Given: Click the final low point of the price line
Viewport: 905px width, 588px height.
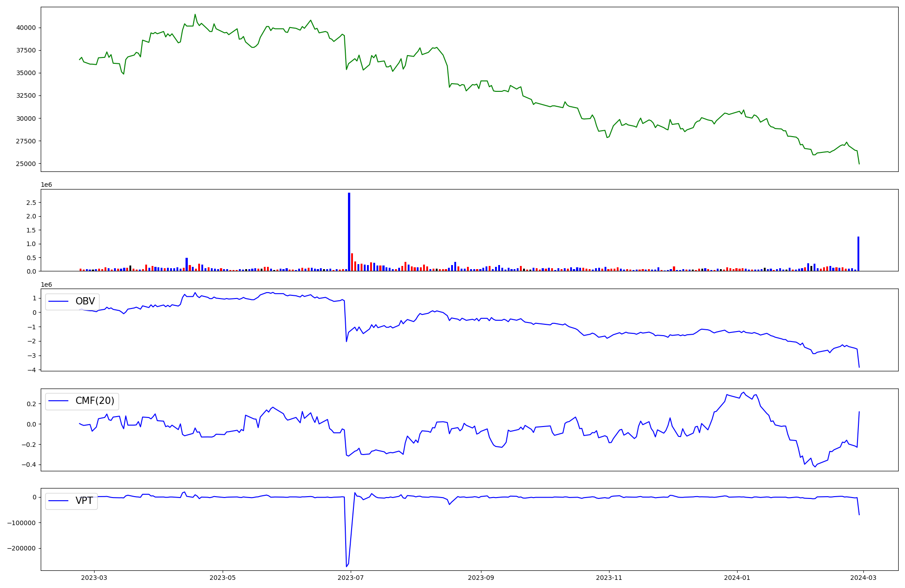Looking at the screenshot, I should point(859,163).
